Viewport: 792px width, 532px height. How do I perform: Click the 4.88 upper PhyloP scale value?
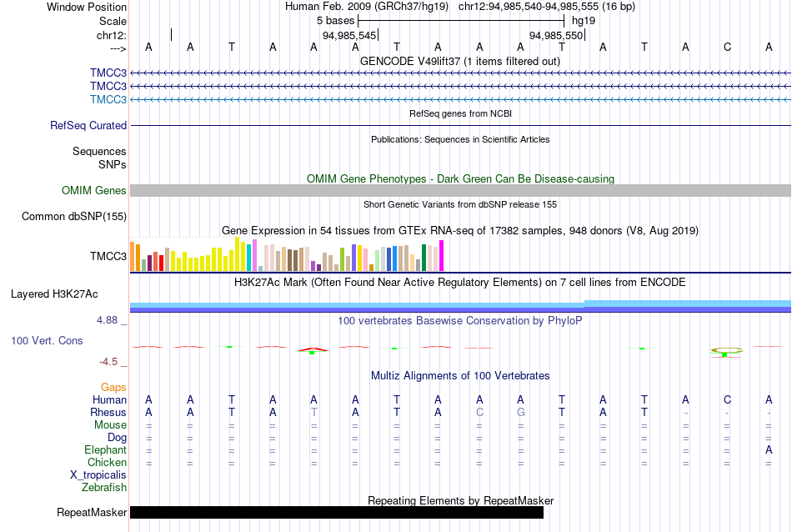coord(107,320)
